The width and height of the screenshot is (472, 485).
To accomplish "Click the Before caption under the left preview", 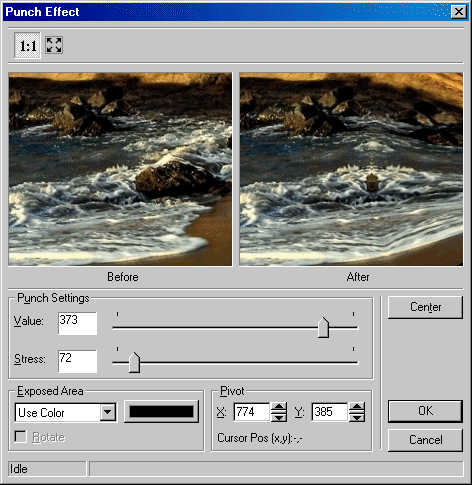I will coord(123,277).
